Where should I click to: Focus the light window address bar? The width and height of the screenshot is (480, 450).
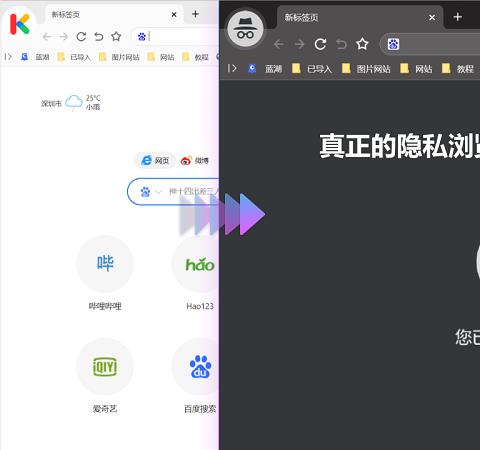(x=175, y=37)
